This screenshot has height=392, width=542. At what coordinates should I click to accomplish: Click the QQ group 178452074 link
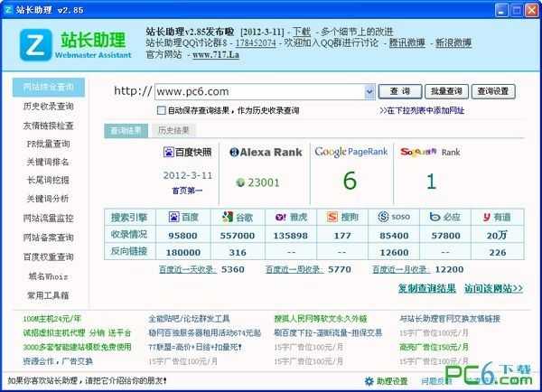pyautogui.click(x=256, y=42)
